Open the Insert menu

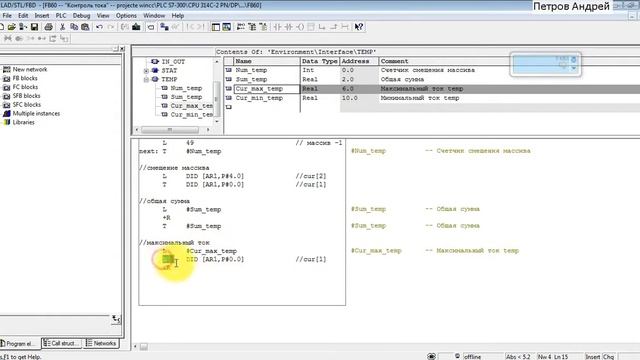42,16
